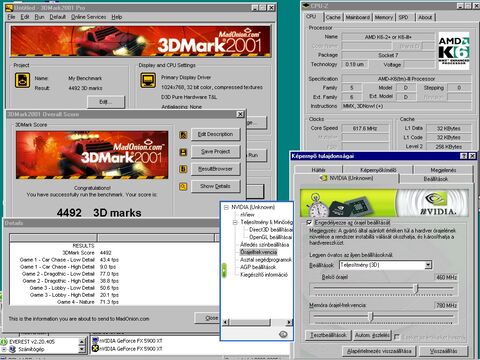Screen dimensions: 480x360
Task: Click the question-mark help button on Képernyő tulajdonságai
Action: click(463, 156)
